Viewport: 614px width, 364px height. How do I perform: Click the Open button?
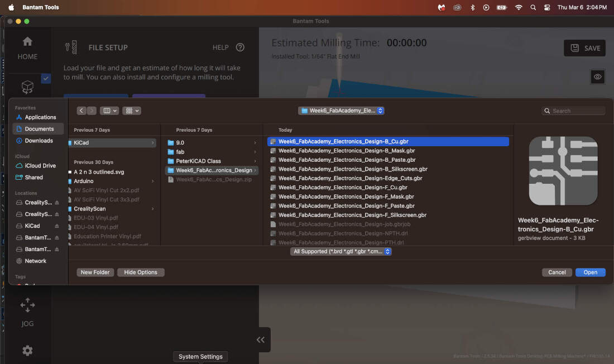591,272
